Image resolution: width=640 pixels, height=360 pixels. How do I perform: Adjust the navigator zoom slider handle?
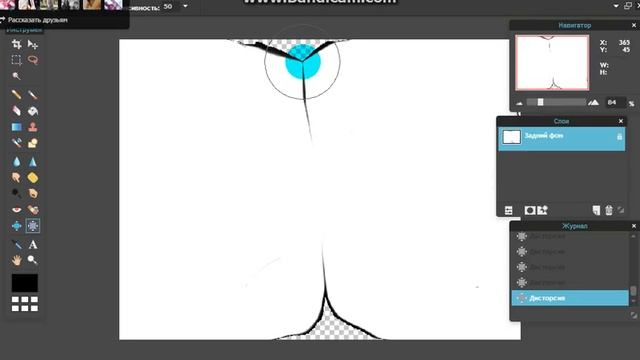[x=540, y=102]
